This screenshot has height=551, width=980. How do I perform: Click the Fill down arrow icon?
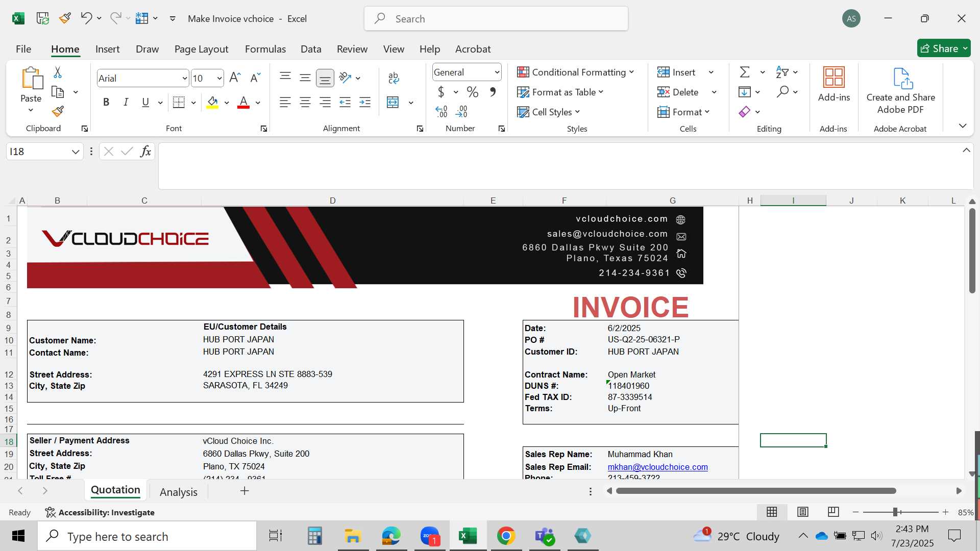click(745, 92)
